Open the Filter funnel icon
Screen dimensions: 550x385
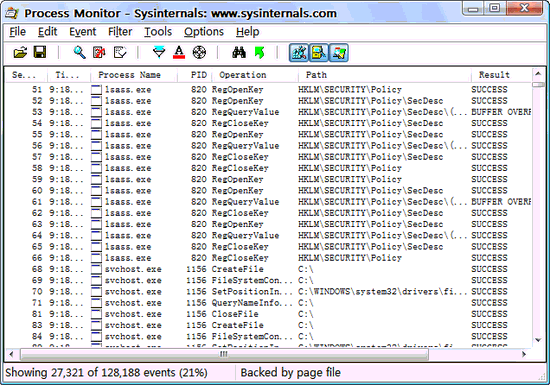coord(159,53)
